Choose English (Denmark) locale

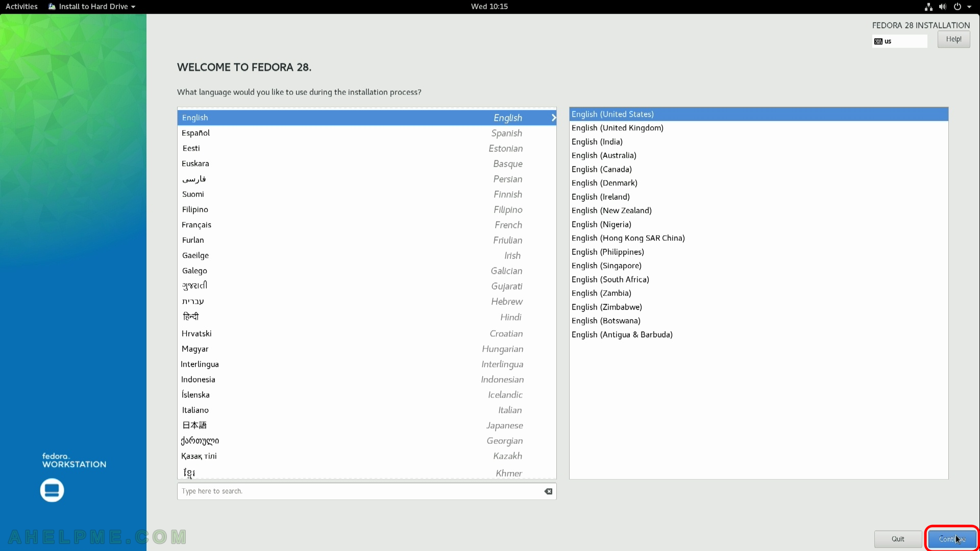(x=758, y=183)
